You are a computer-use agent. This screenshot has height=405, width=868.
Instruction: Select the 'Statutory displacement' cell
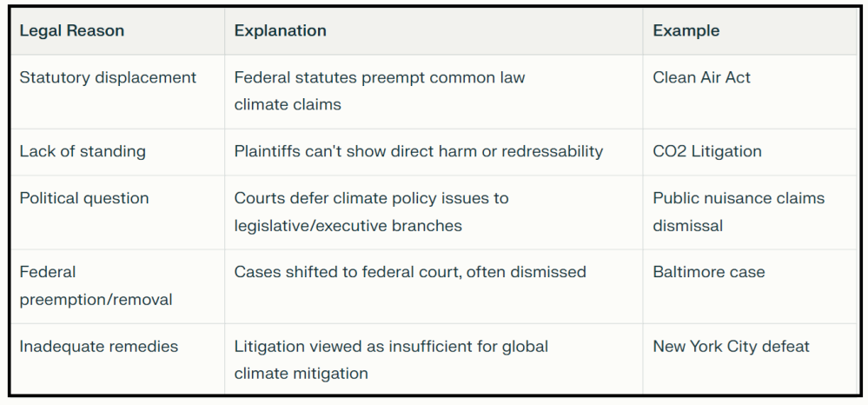[108, 77]
